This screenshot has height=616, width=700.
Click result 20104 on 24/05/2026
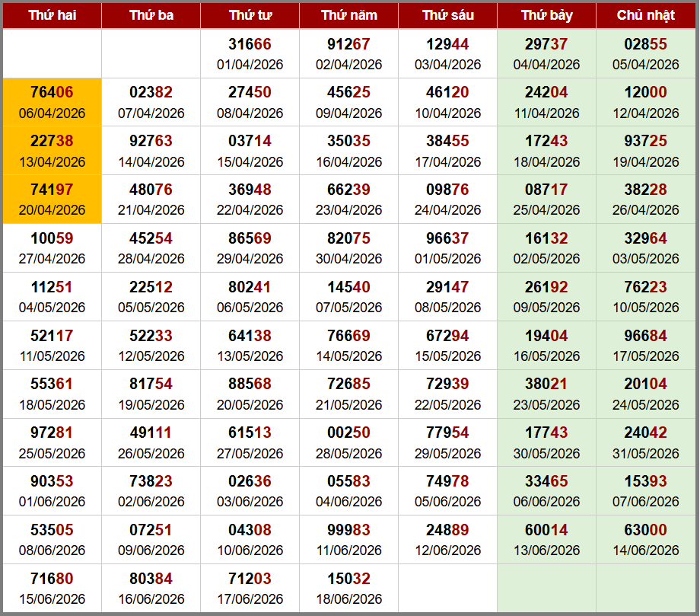coord(645,394)
